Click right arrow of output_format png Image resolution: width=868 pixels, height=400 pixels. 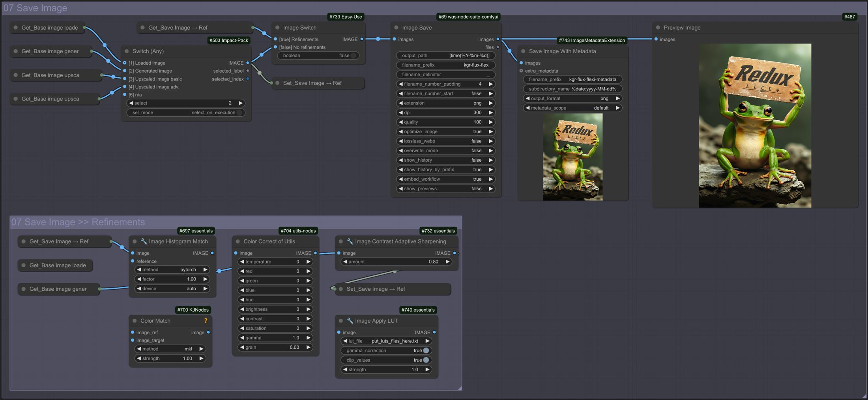(x=617, y=98)
